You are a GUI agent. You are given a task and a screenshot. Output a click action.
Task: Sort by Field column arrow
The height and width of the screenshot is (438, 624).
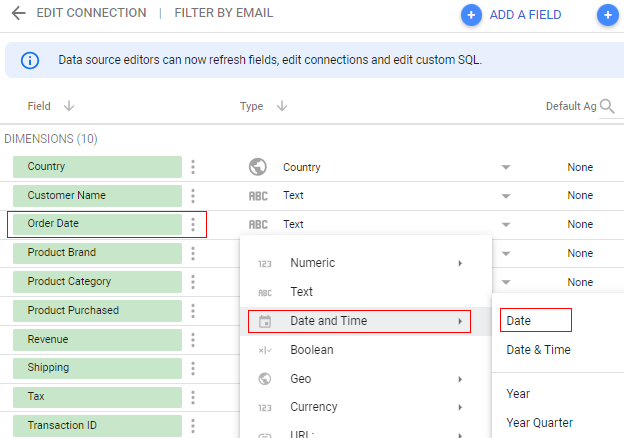[x=69, y=106]
